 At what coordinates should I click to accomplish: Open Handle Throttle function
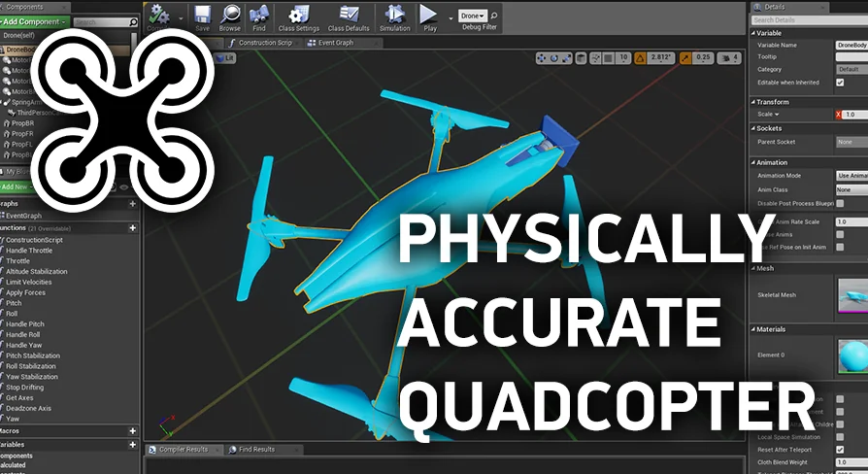coord(29,251)
